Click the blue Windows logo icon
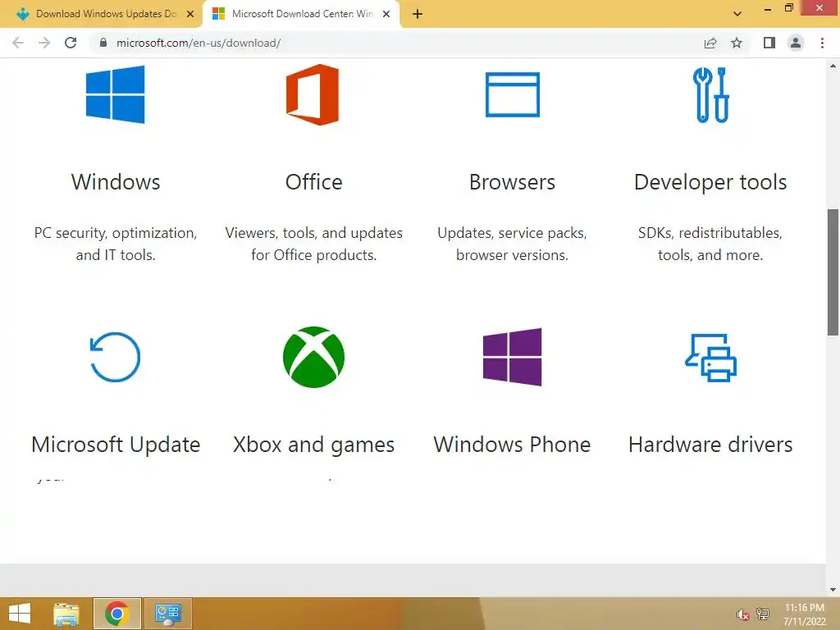This screenshot has width=840, height=630. 115,94
